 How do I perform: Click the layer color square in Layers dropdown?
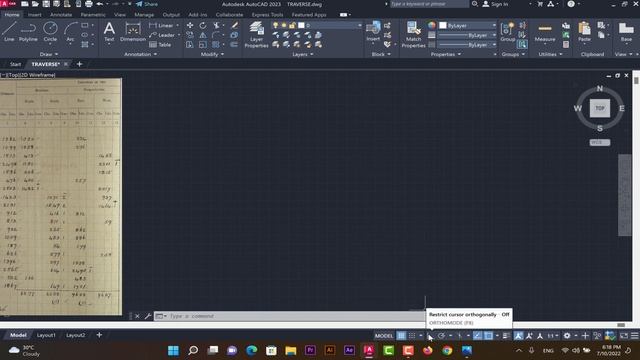tap(301, 25)
